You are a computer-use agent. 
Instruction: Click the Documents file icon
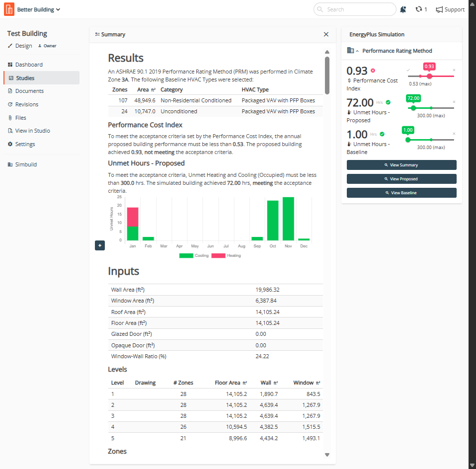10,91
